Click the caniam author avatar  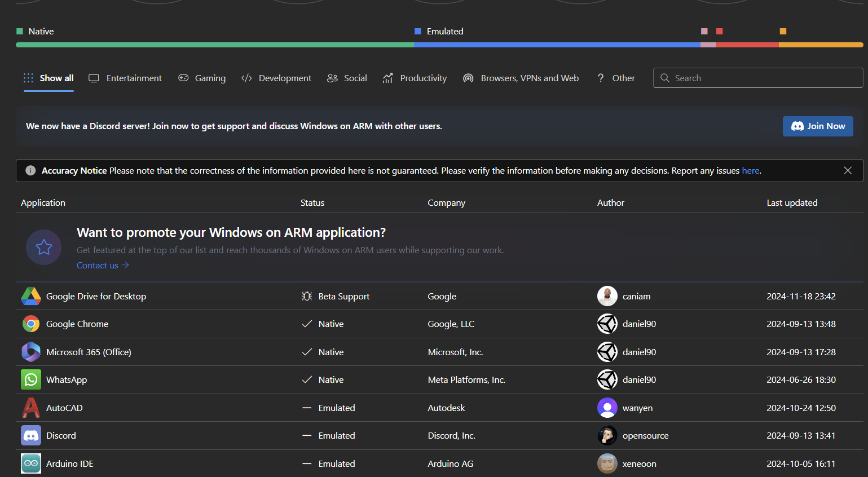[607, 296]
